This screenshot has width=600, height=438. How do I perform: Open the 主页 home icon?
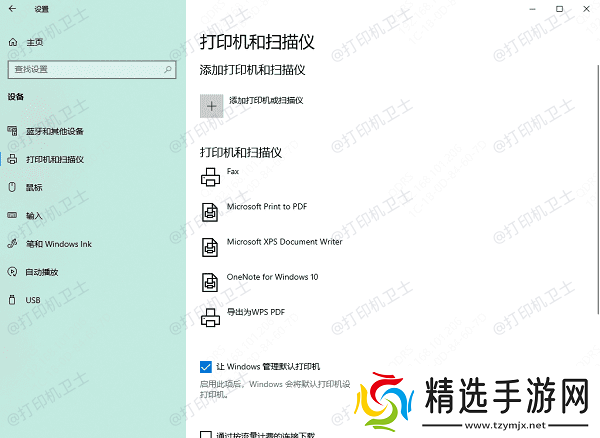pyautogui.click(x=13, y=42)
